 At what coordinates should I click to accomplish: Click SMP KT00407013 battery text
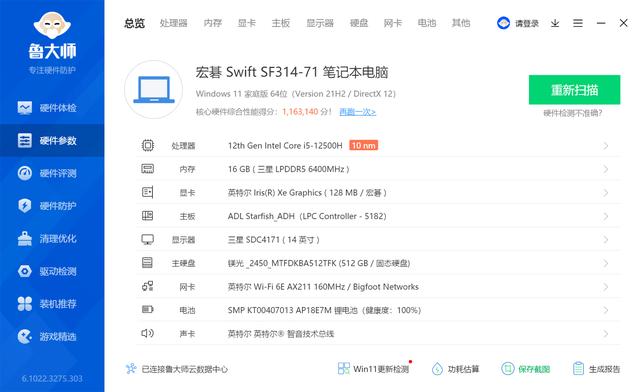[x=324, y=310]
